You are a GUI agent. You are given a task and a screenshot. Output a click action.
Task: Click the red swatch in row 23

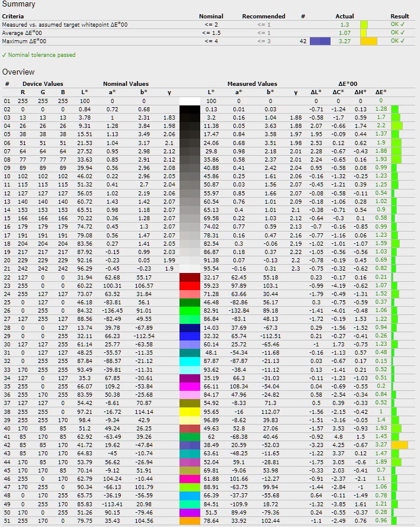point(190,286)
